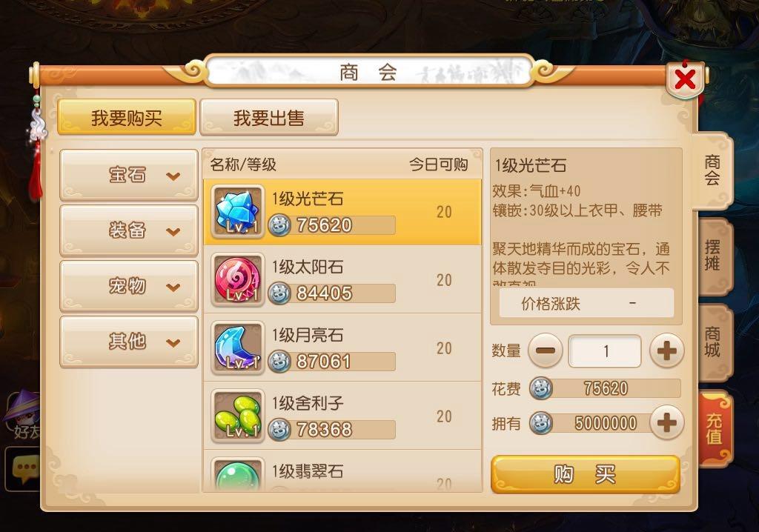This screenshot has height=532, width=759.
Task: Open the 摆摊 side tab
Action: point(714,256)
